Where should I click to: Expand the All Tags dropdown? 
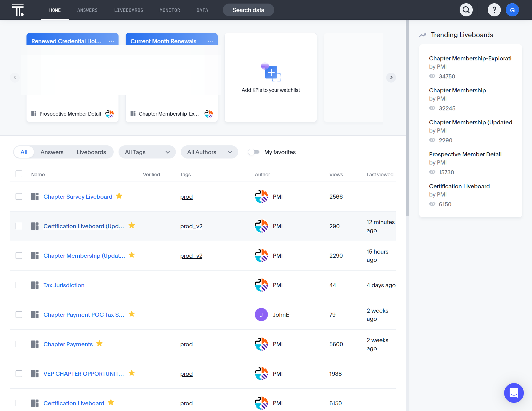[x=147, y=152]
